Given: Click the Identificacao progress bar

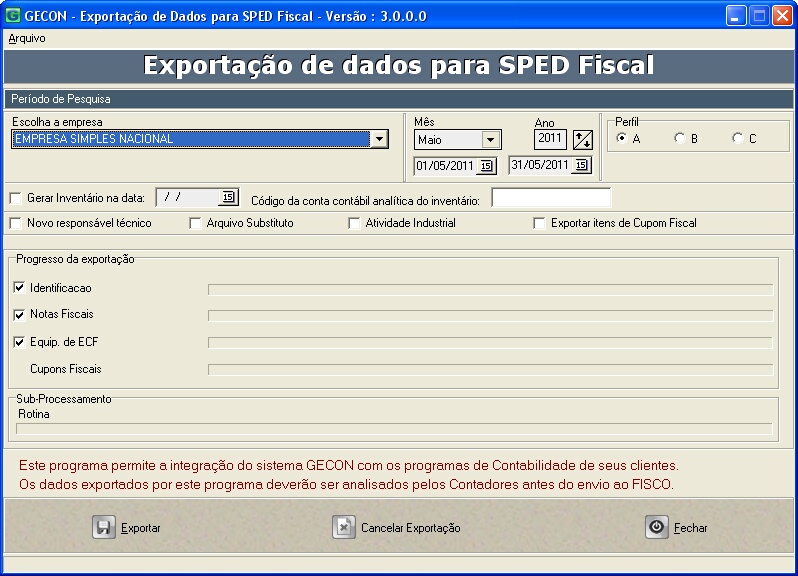Looking at the screenshot, I should [491, 290].
